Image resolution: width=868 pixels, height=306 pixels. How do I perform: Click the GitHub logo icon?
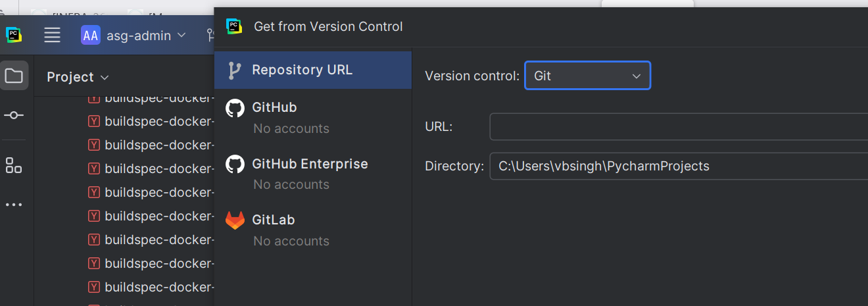pos(235,108)
